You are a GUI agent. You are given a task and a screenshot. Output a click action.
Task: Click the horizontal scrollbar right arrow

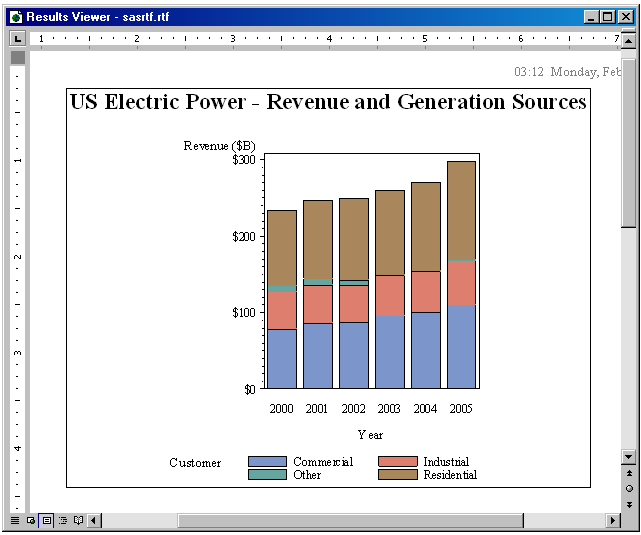(612, 520)
